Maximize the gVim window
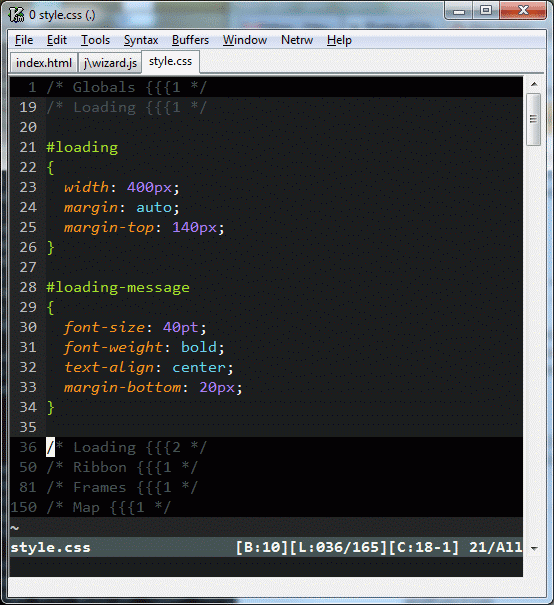The width and height of the screenshot is (554, 605). [486, 10]
